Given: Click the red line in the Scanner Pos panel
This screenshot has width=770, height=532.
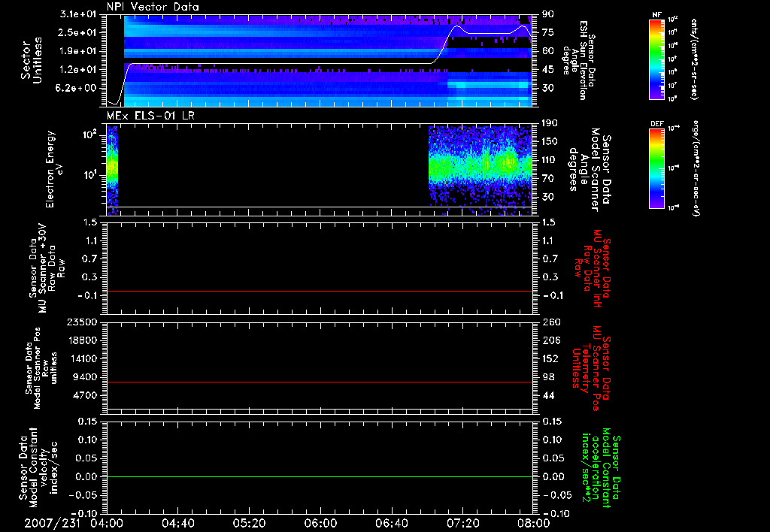Looking at the screenshot, I should tap(320, 382).
